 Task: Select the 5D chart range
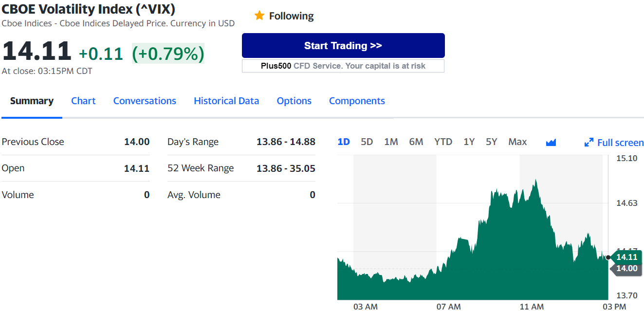367,142
